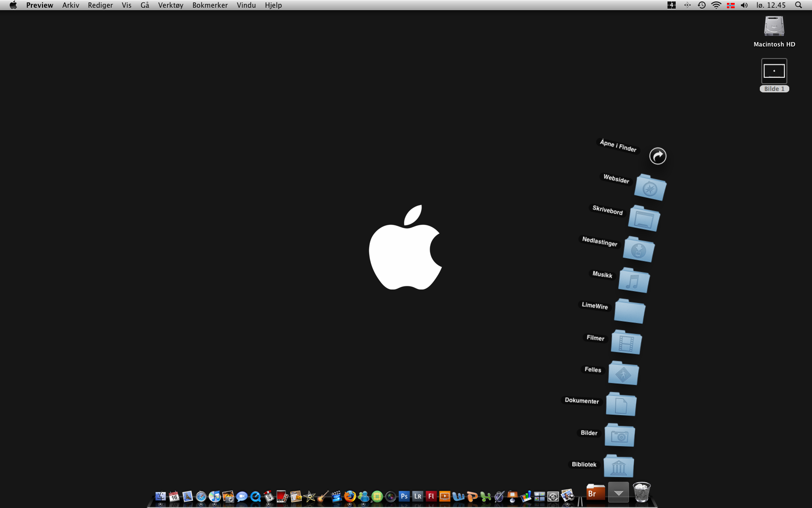Open Time Machine menu bar icon
Viewport: 812px width, 508px height.
702,5
